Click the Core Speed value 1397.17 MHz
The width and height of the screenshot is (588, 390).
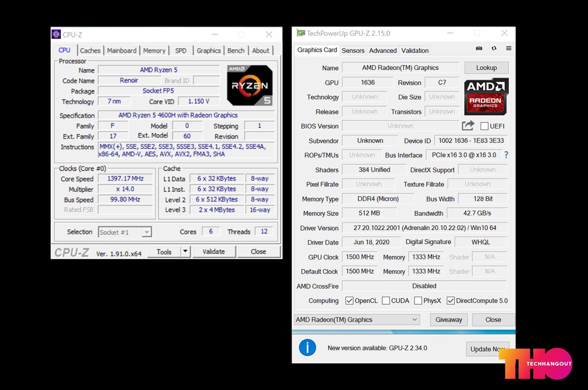point(125,178)
